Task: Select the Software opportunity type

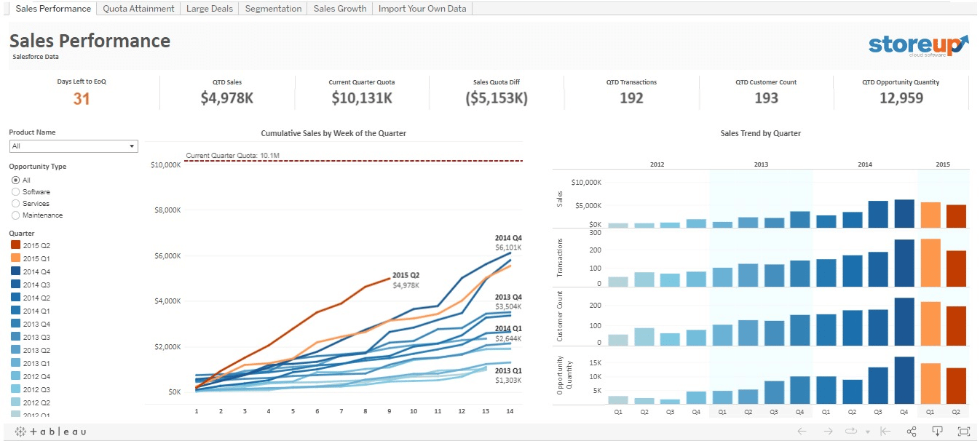Action: (16, 192)
